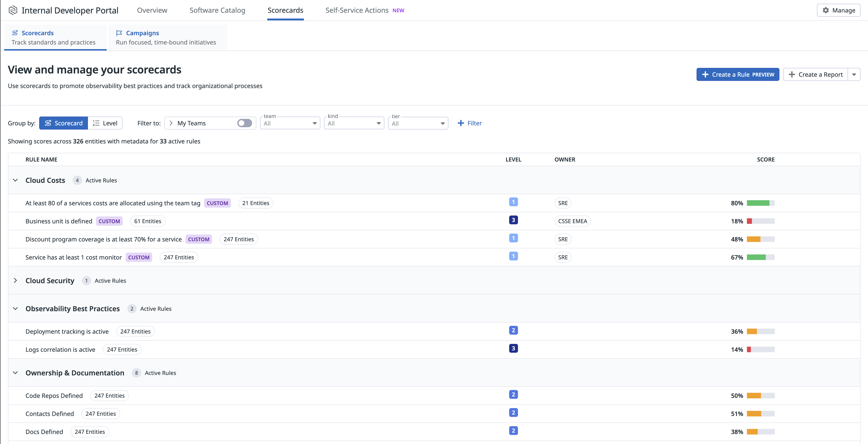Switch to the Software Catalog tab

point(217,10)
